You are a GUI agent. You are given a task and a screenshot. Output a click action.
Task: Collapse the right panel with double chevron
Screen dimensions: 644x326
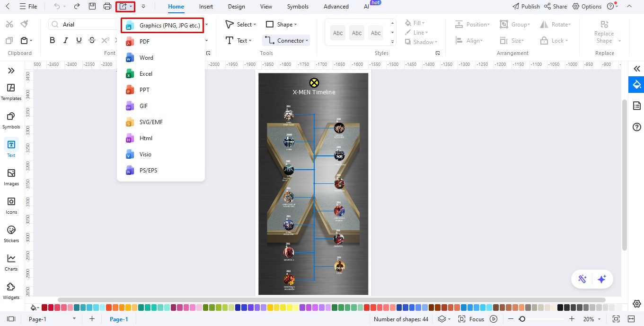click(x=637, y=69)
